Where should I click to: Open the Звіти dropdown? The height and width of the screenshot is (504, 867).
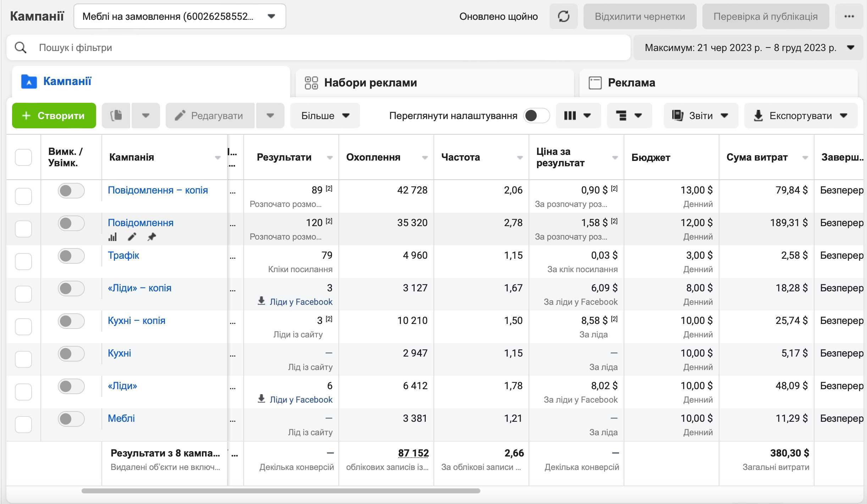(701, 116)
